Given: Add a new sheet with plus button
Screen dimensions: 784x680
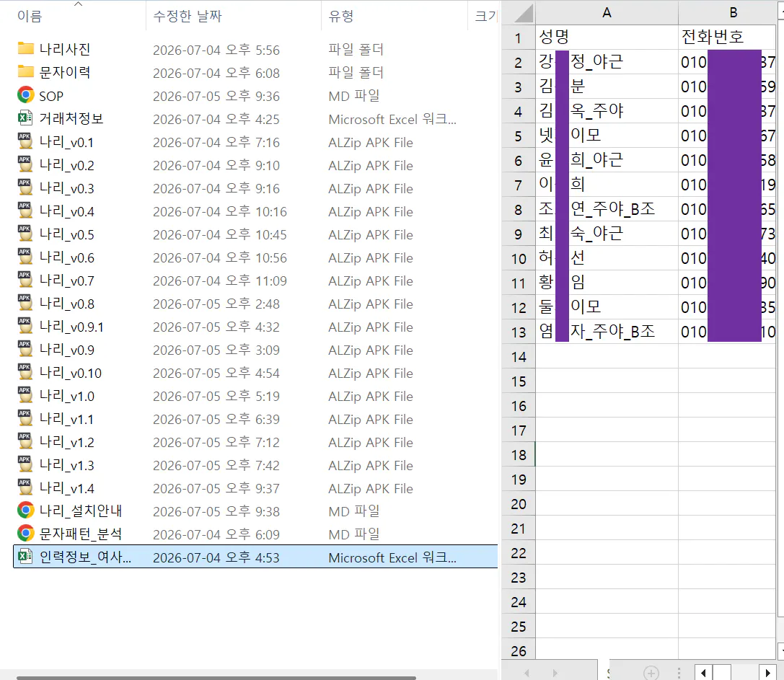Looking at the screenshot, I should [x=651, y=673].
